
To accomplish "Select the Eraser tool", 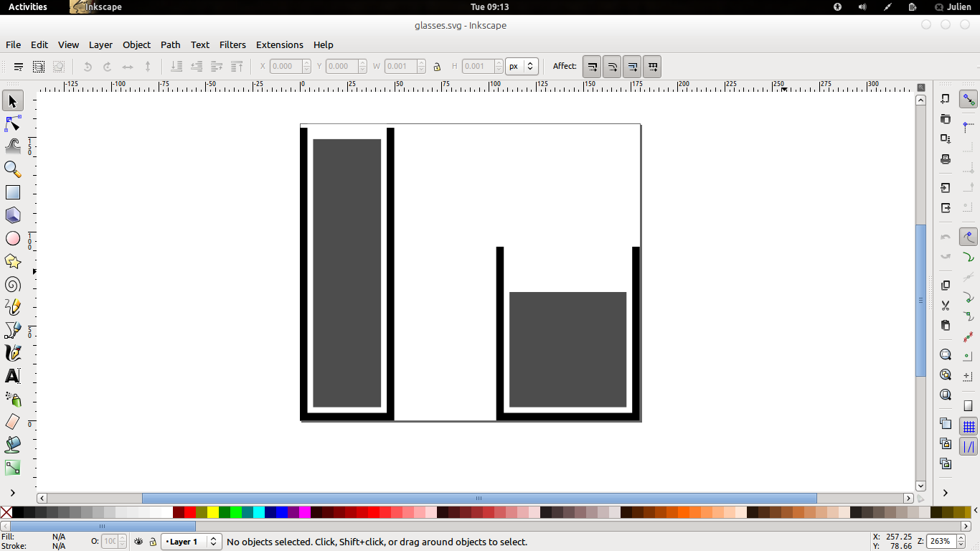I will [x=13, y=422].
